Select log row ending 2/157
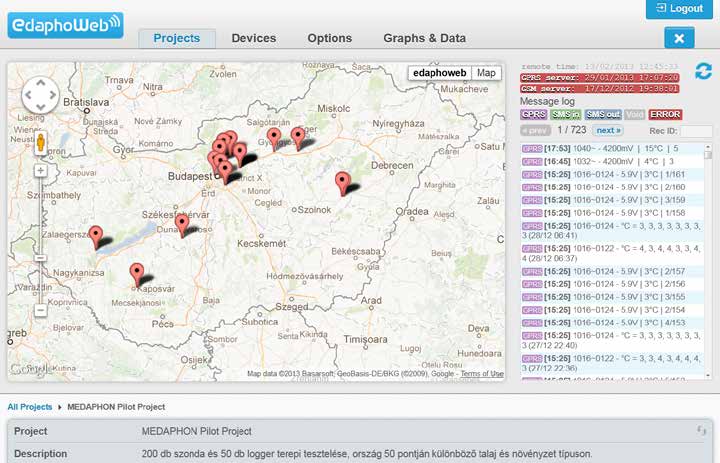Screen dimensions: 720x463 612,271
